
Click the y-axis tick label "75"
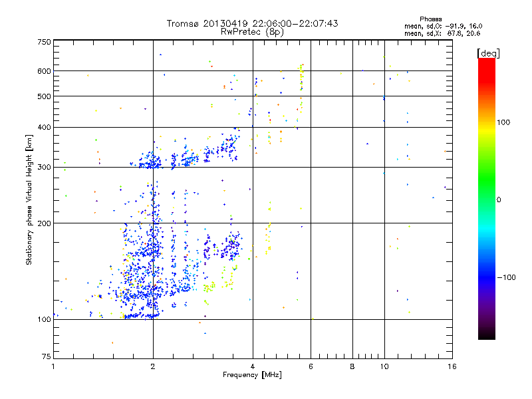(47, 356)
